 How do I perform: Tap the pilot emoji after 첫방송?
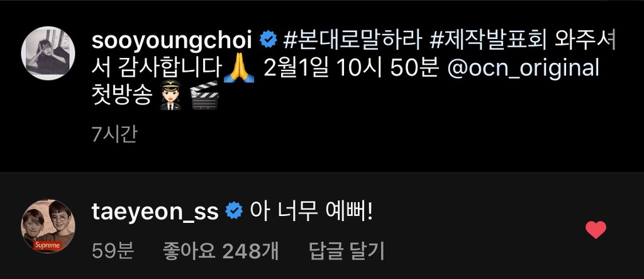[170, 96]
